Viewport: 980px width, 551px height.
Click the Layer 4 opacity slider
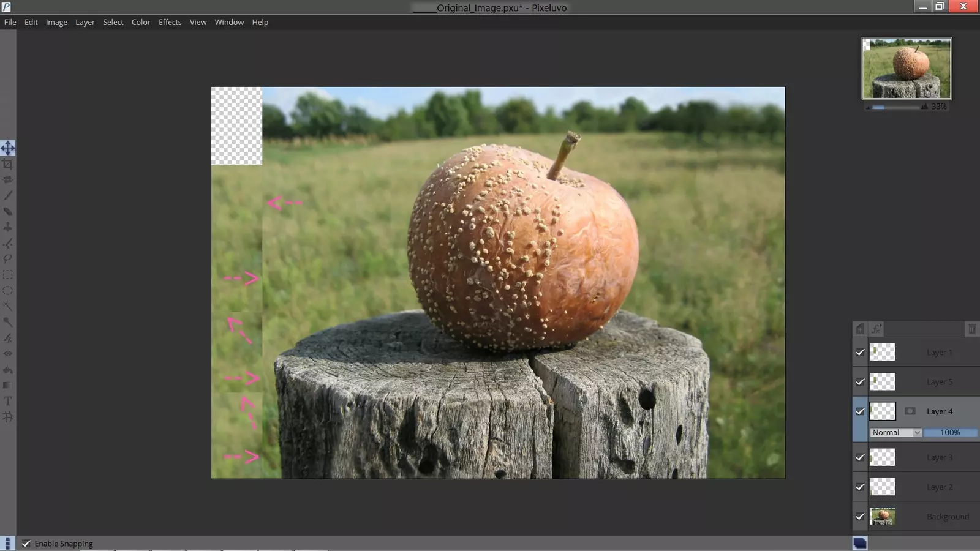click(x=949, y=432)
